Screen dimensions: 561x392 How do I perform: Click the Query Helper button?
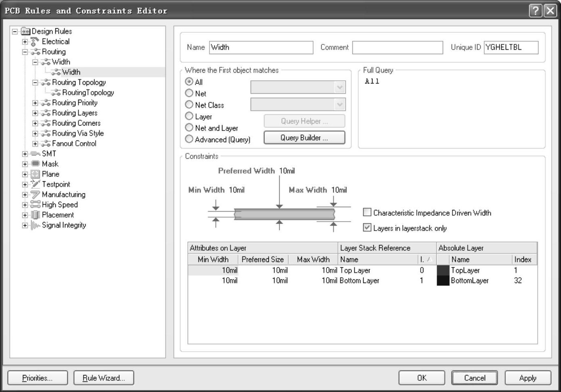304,121
